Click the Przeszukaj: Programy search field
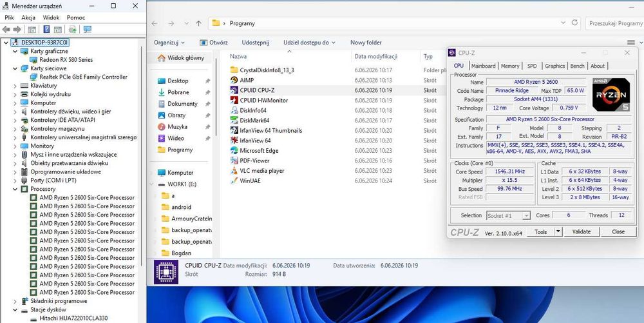Screen dimensions: 644x323 tap(615, 23)
